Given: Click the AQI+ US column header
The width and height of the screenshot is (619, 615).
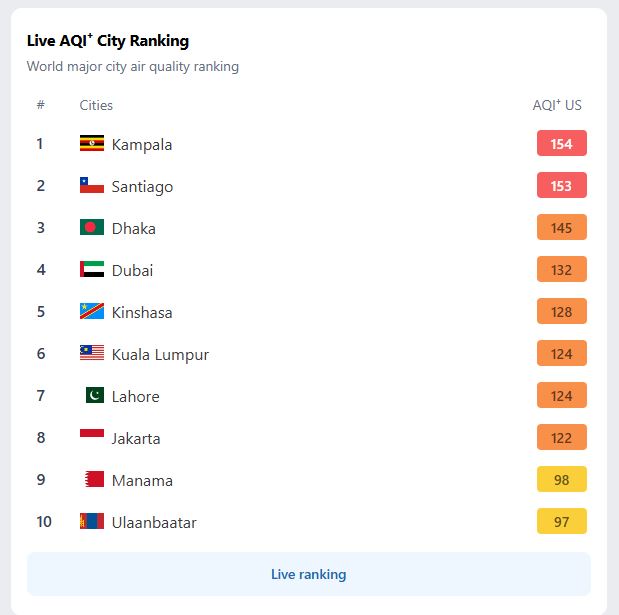Looking at the screenshot, I should coord(557,105).
